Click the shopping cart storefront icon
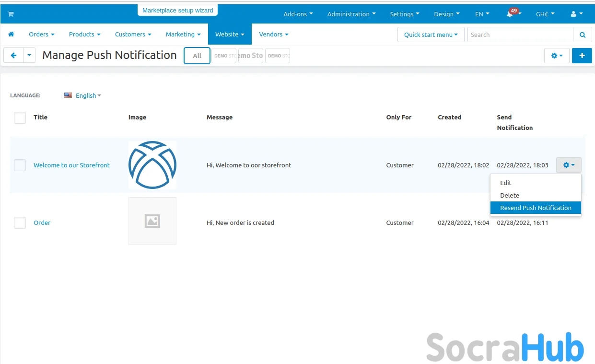The width and height of the screenshot is (595, 364). [x=11, y=14]
